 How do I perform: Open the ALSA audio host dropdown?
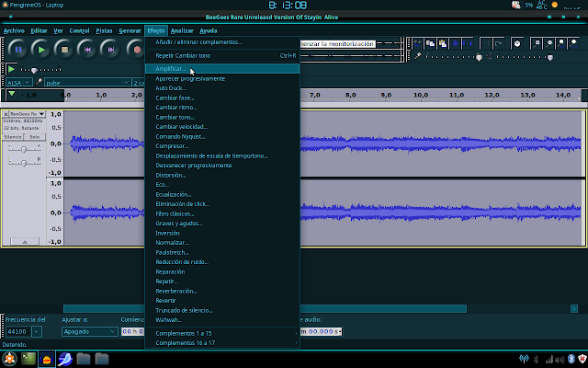click(18, 82)
